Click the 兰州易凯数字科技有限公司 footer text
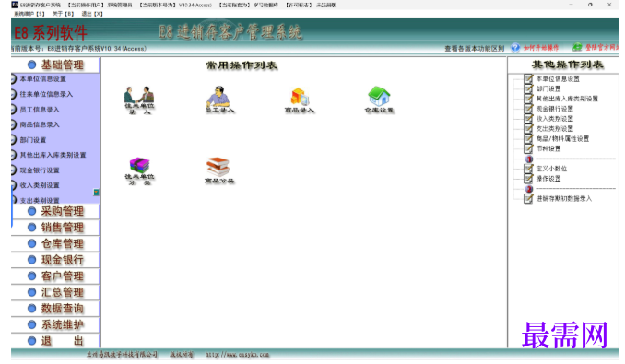The width and height of the screenshot is (625, 364). (122, 355)
